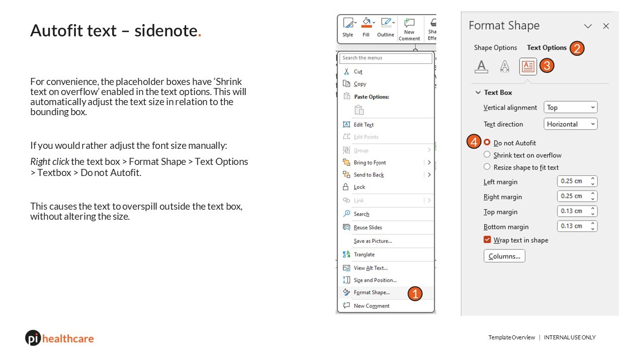
Task: Expand the Outline color dropdown arrow
Action: click(x=393, y=23)
